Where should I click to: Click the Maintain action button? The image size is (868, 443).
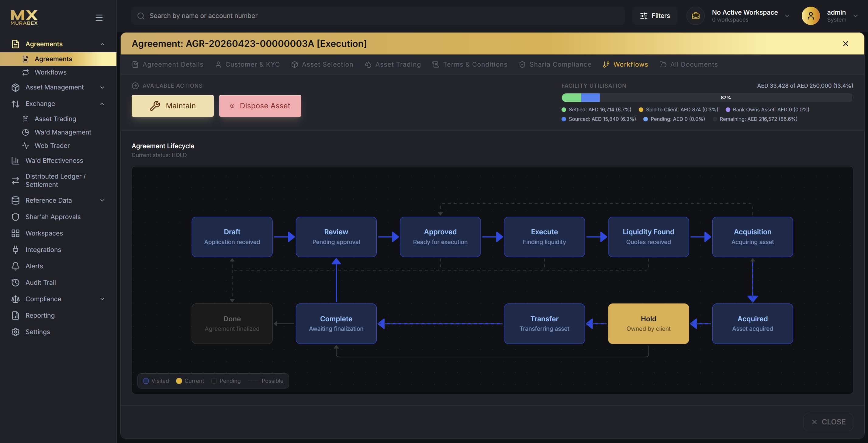[x=172, y=106]
